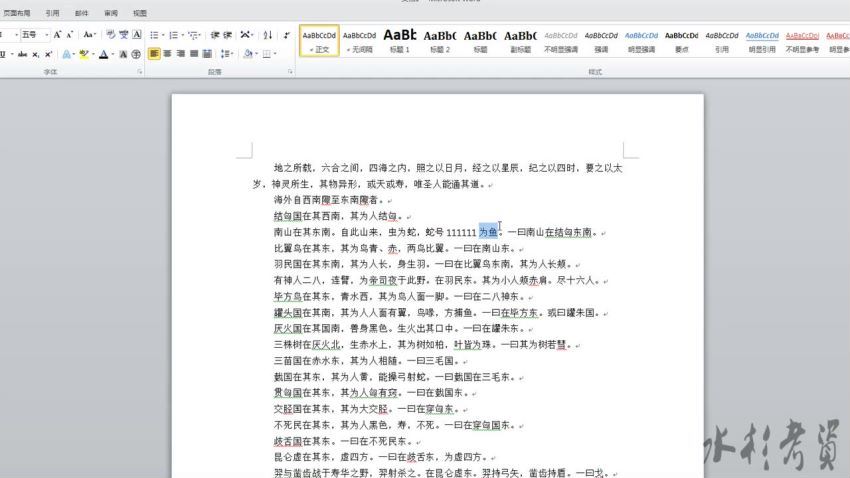Viewport: 850px width, 478px height.
Task: Open the line spacing menu
Action: [227, 54]
